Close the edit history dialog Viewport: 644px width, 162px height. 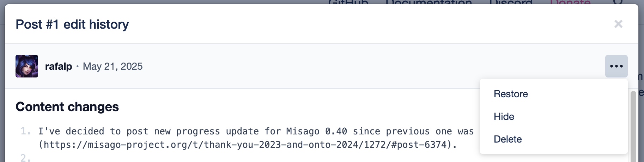(x=618, y=24)
